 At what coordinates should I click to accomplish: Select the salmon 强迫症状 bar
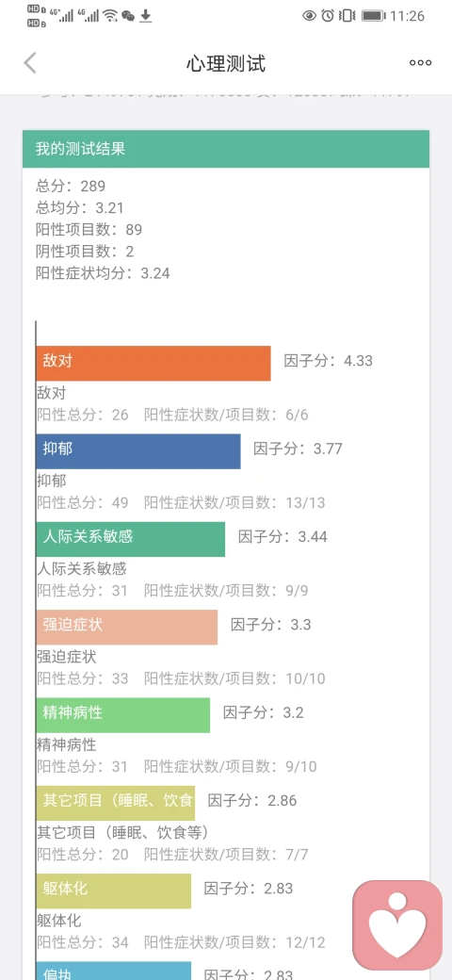127,628
